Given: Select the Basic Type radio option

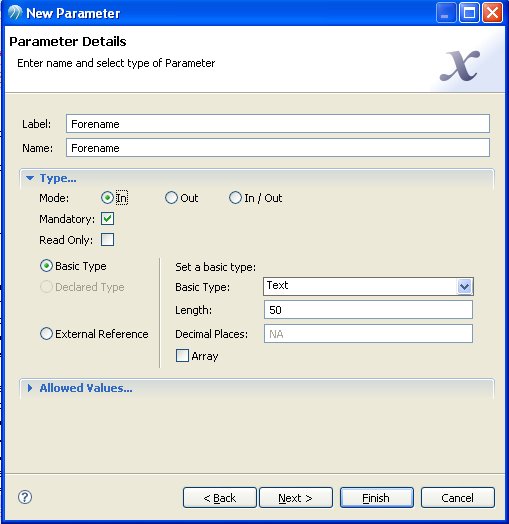Looking at the screenshot, I should 46,266.
